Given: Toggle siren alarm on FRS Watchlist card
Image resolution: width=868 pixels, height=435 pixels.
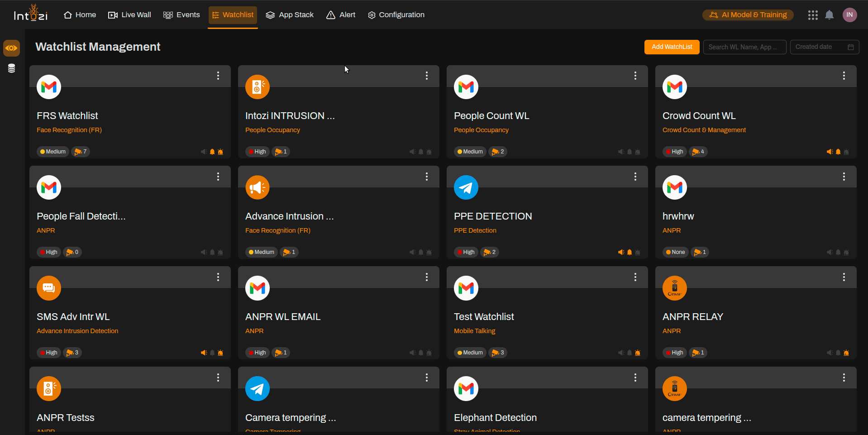Looking at the screenshot, I should [x=220, y=152].
